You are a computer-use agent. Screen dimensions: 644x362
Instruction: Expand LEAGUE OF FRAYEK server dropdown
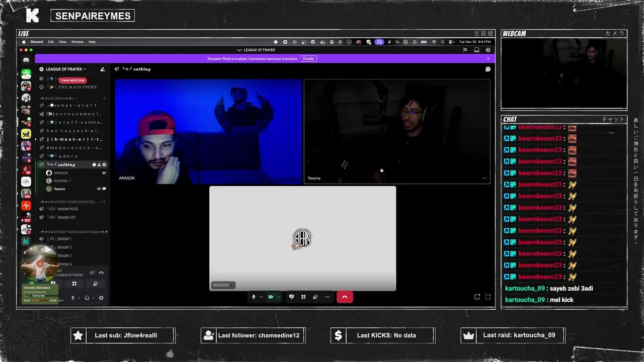[x=66, y=69]
